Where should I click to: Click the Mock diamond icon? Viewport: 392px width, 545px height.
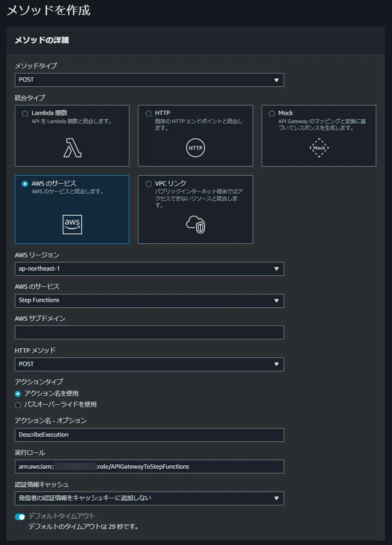[319, 148]
